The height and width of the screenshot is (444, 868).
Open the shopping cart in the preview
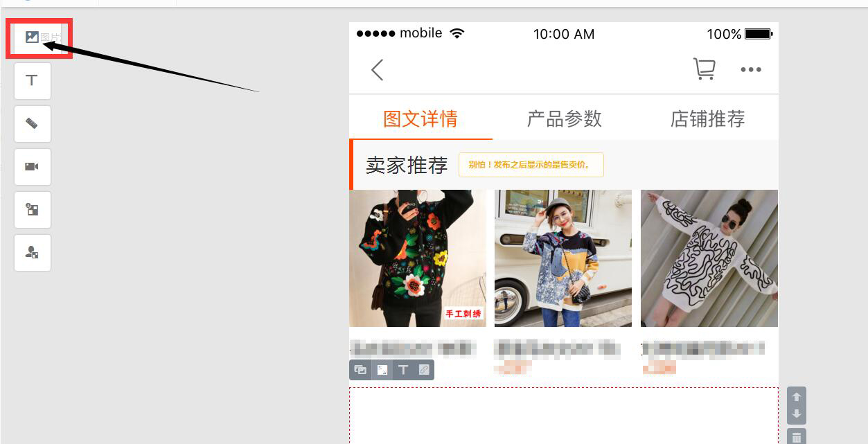point(704,69)
